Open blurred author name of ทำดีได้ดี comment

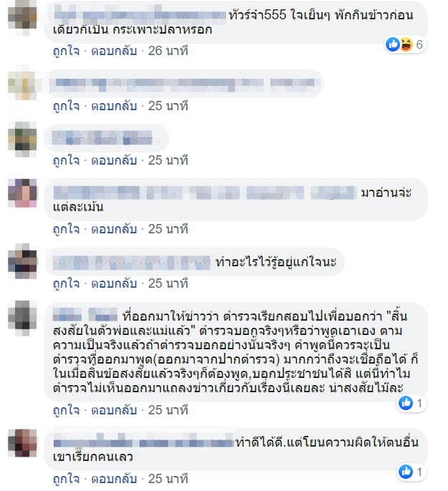click(x=144, y=442)
